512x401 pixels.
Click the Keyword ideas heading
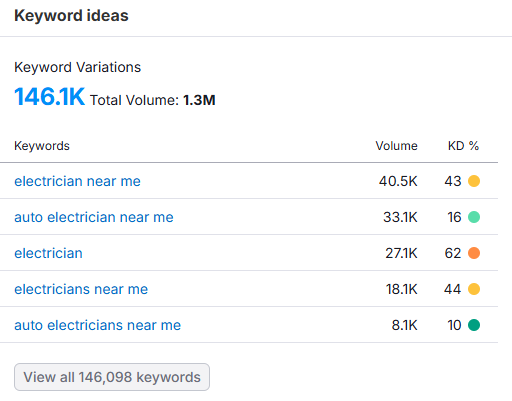[71, 16]
